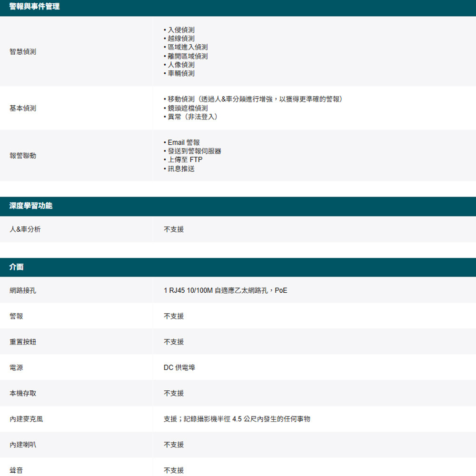The height and width of the screenshot is (476, 476).
Task: Click the 上傳至 FTP list entry
Action: pyautogui.click(x=185, y=160)
